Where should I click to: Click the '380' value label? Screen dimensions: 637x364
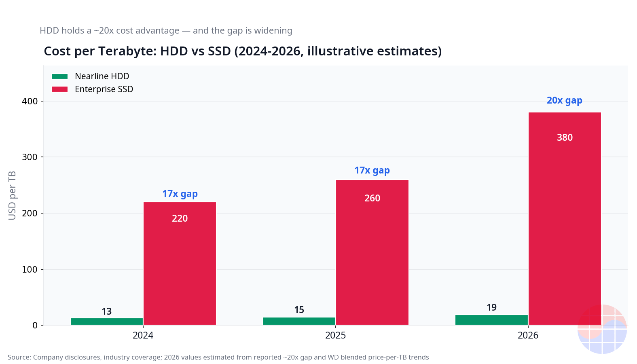(x=565, y=138)
